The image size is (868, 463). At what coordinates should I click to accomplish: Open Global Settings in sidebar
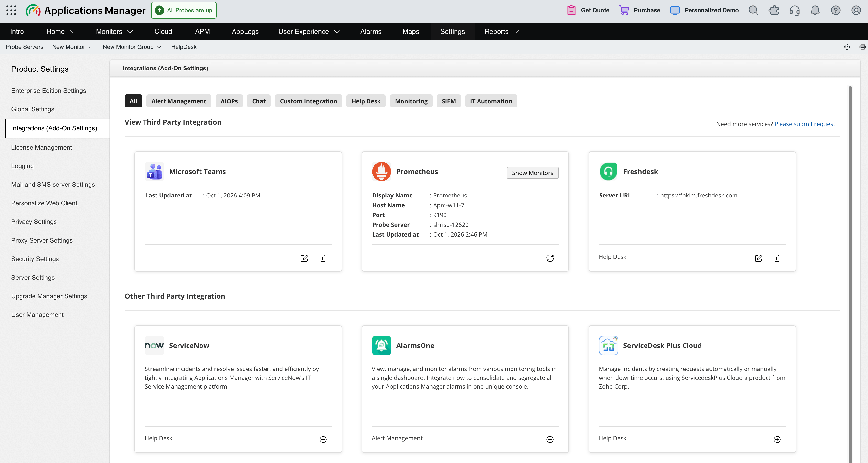click(33, 109)
